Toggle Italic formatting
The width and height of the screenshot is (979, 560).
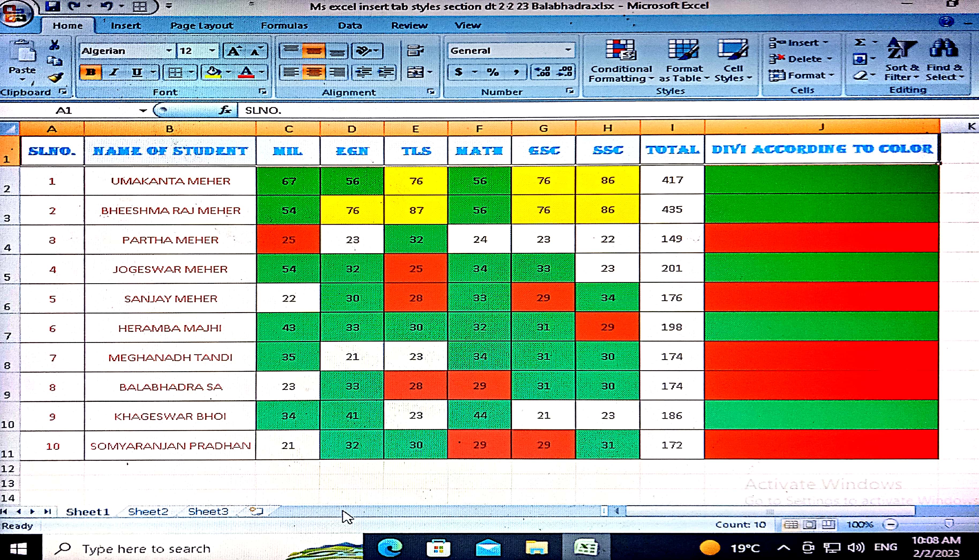pyautogui.click(x=114, y=72)
